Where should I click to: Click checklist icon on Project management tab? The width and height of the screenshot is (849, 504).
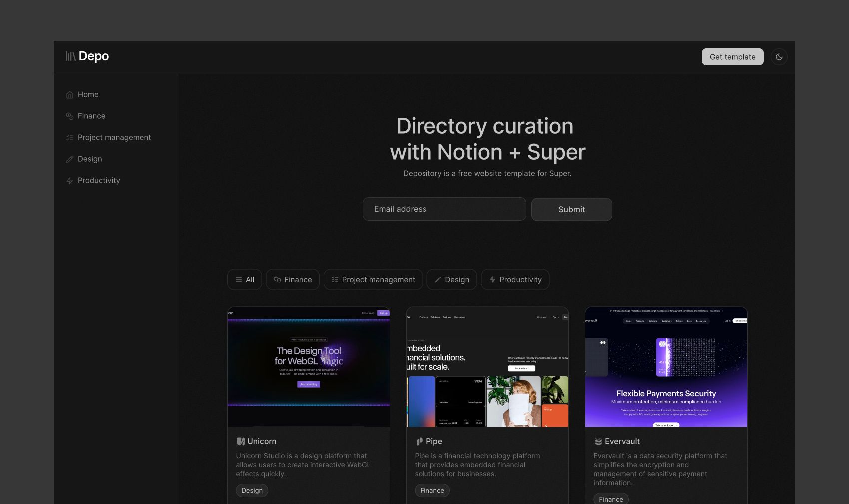click(335, 280)
